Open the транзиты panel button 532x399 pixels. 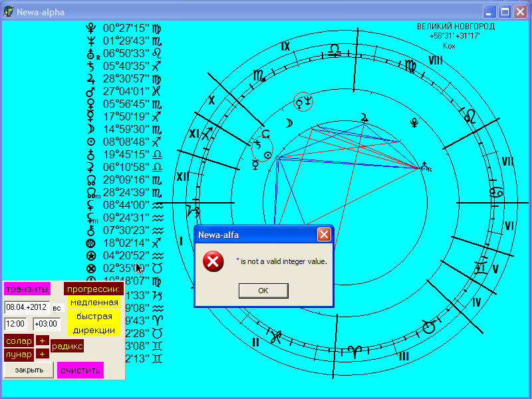[x=27, y=289]
